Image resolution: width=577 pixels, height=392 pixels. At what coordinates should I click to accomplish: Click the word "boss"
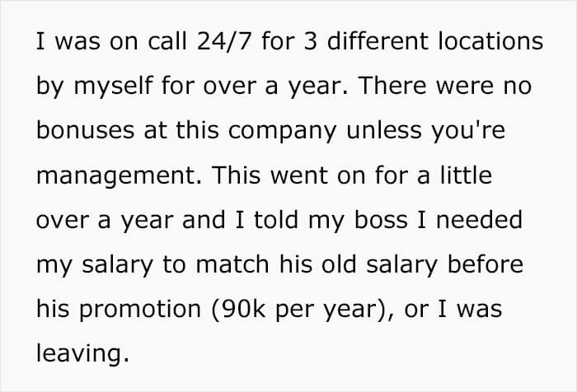381,220
